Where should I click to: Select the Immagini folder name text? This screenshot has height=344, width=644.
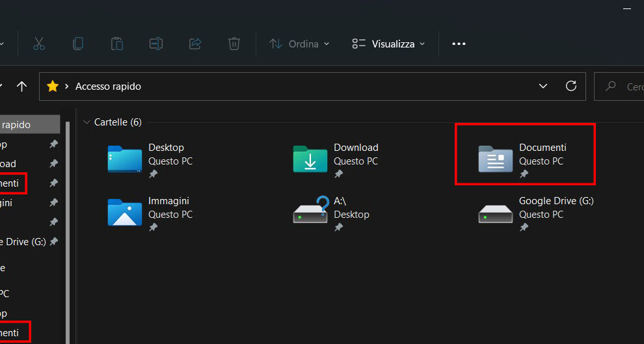(x=168, y=201)
